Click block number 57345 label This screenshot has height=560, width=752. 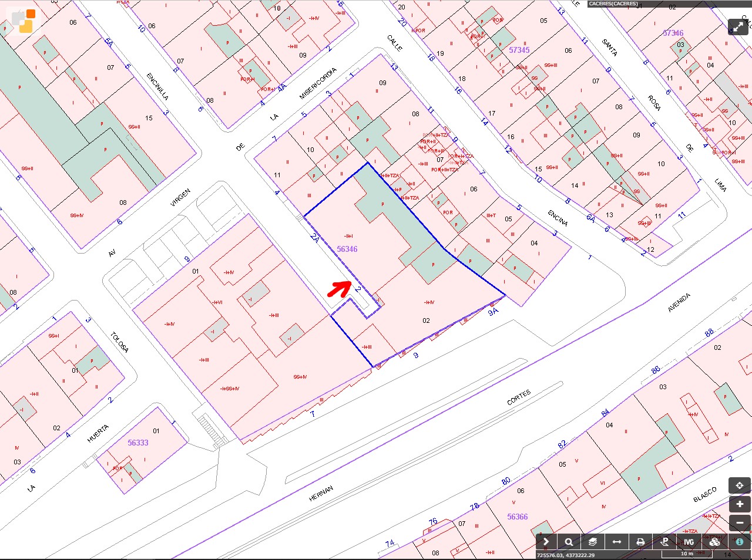click(519, 50)
